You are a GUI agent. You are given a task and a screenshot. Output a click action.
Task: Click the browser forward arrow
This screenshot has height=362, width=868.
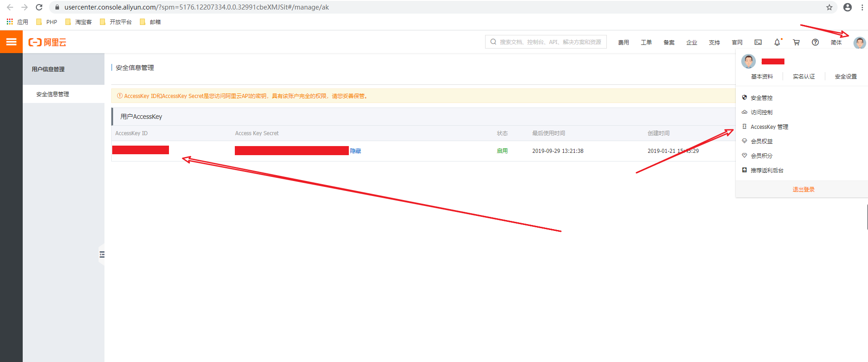click(x=25, y=7)
